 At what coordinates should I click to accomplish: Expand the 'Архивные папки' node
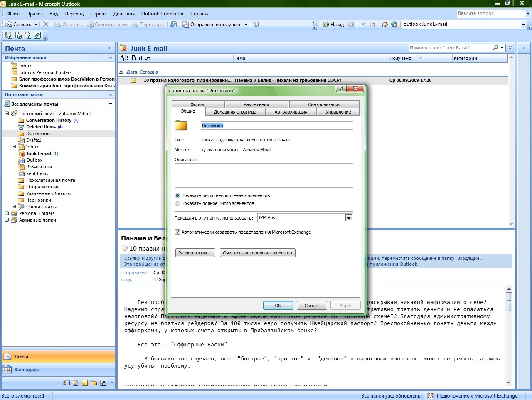pyautogui.click(x=7, y=220)
